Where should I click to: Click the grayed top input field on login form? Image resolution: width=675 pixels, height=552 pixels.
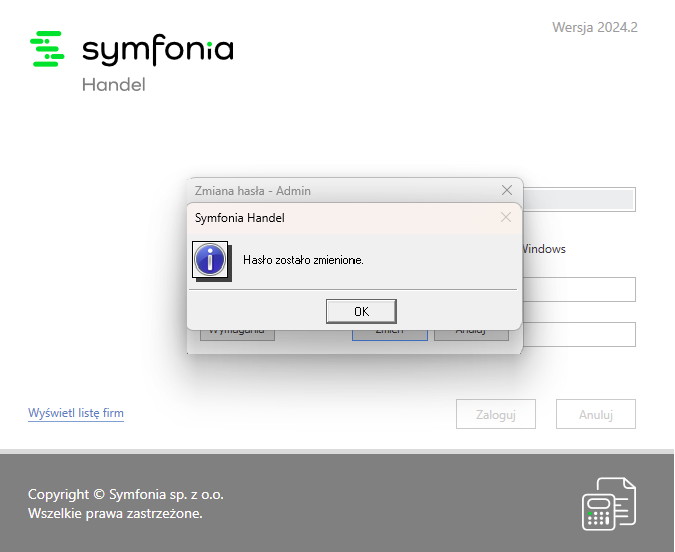579,199
